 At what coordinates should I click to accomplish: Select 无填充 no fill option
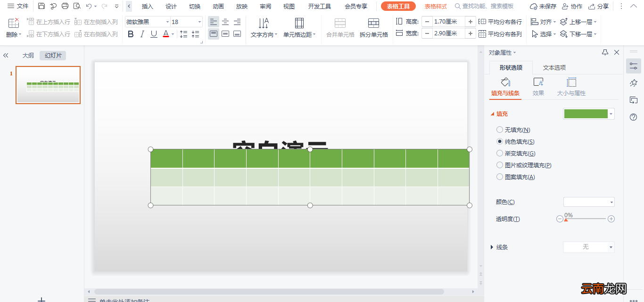[x=500, y=130]
